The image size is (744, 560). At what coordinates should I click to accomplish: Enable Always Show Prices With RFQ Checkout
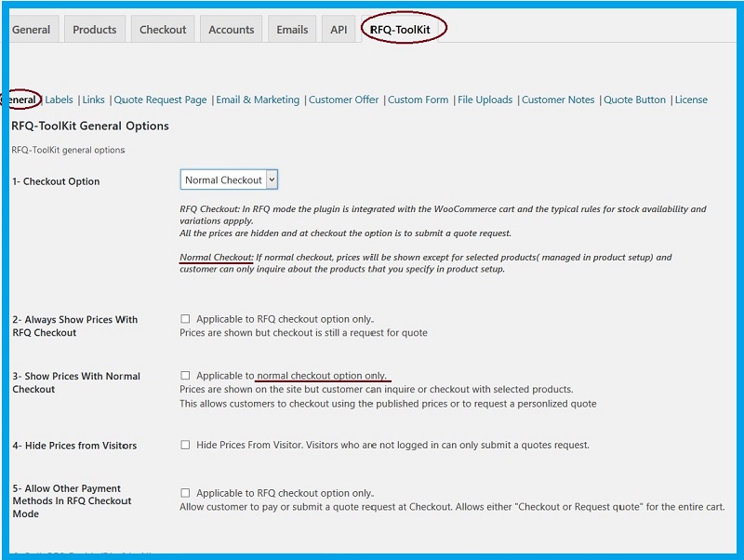(185, 319)
